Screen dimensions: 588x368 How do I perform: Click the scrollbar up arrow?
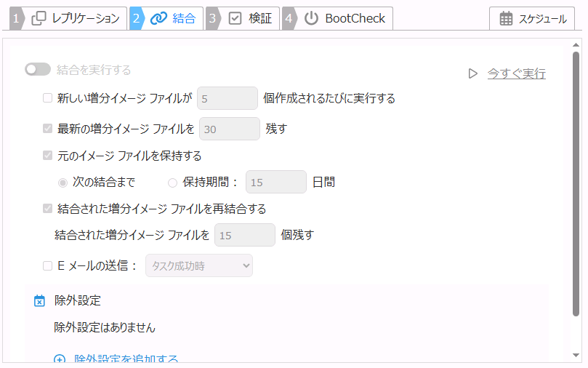pos(576,44)
